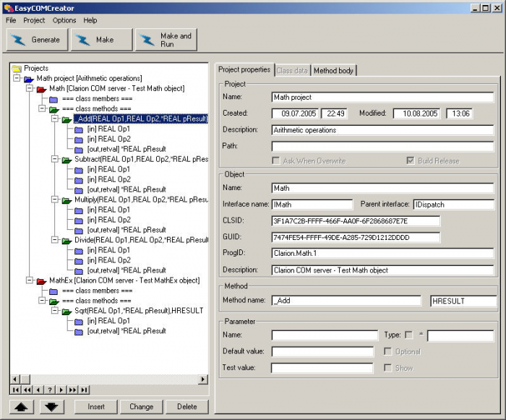Collapse the Subtract method node
The height and width of the screenshot is (420, 506).
[x=55, y=159]
